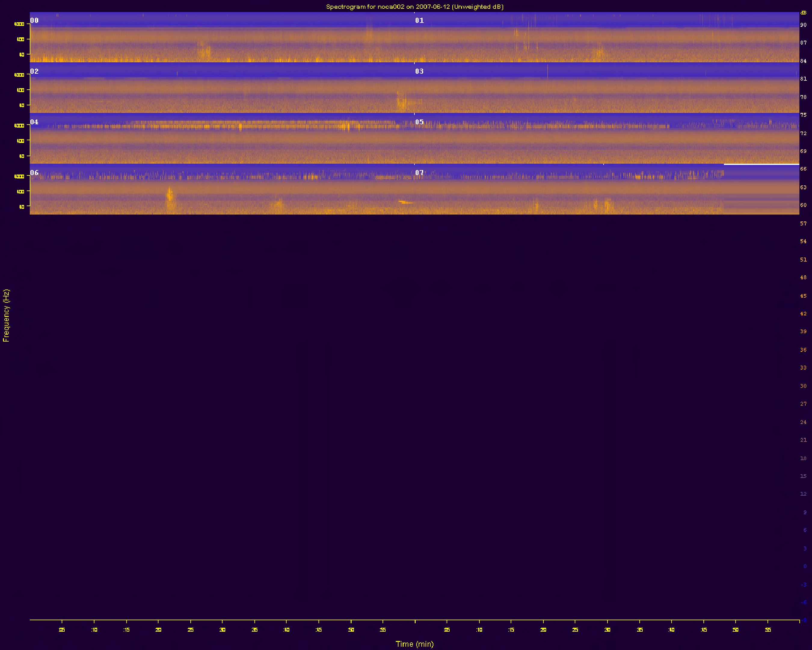Click the 66 value on the dB scale
The width and height of the screenshot is (812, 650).
point(803,169)
